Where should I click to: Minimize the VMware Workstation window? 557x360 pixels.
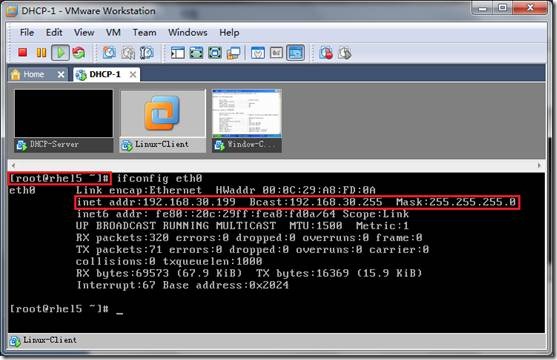[482, 8]
